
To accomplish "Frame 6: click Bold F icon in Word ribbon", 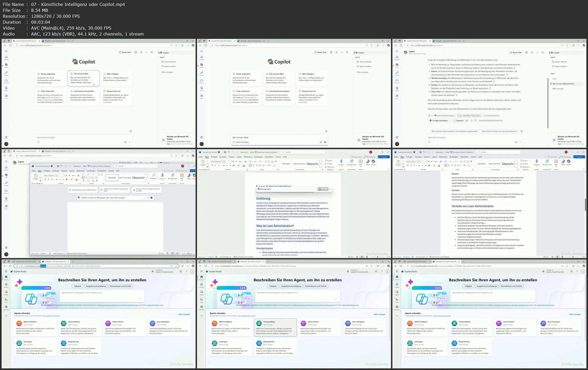I will (x=408, y=165).
